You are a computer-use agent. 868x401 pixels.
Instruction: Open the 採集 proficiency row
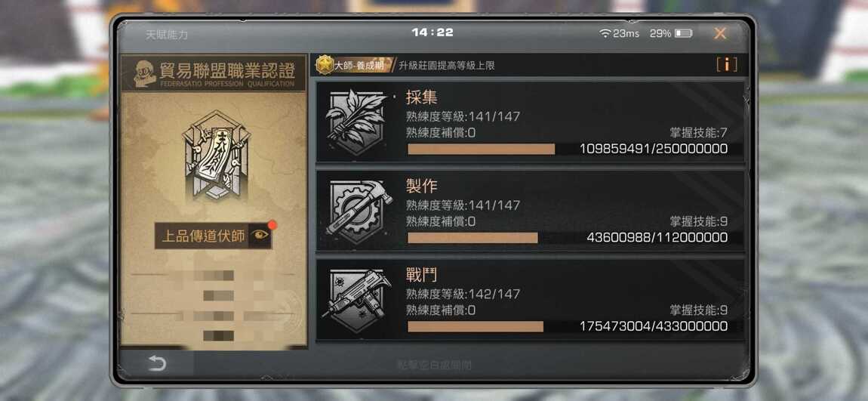(x=531, y=122)
